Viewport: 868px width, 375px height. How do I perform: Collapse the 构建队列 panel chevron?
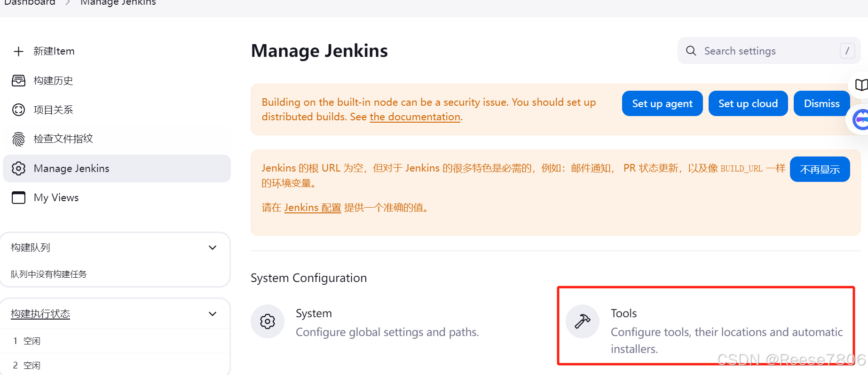tap(213, 248)
